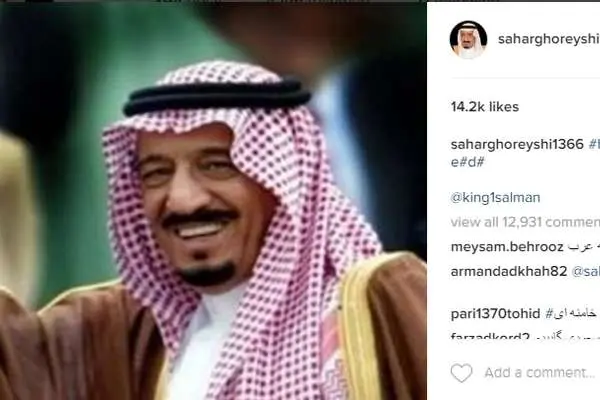The image size is (600, 400).
Task: Open the circular profile avatar beside saharghoreyshi
Action: click(x=468, y=40)
